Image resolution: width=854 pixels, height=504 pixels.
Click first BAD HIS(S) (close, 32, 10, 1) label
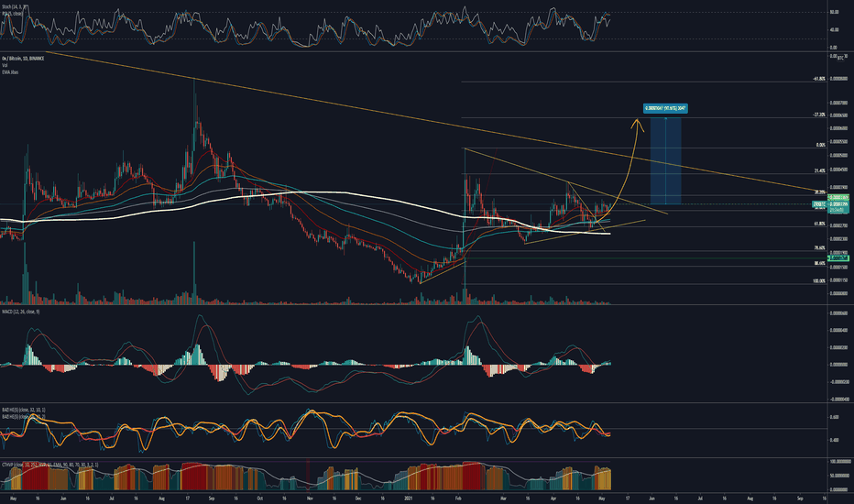(24, 410)
